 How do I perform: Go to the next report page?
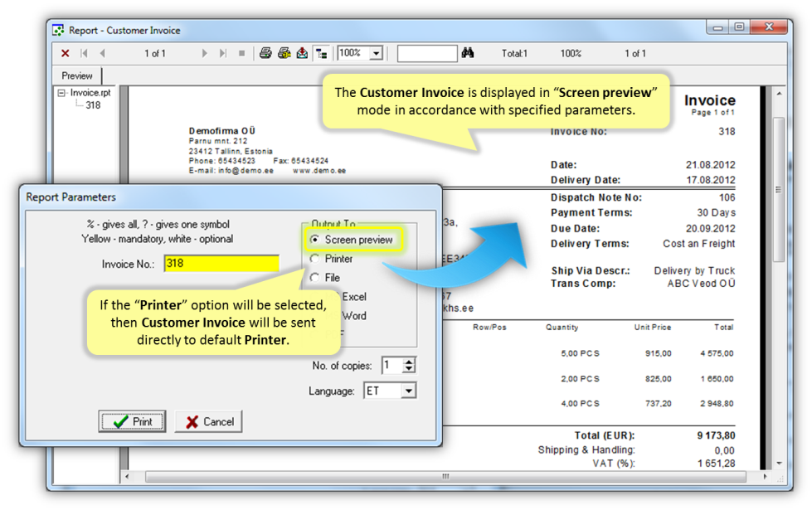pos(205,53)
